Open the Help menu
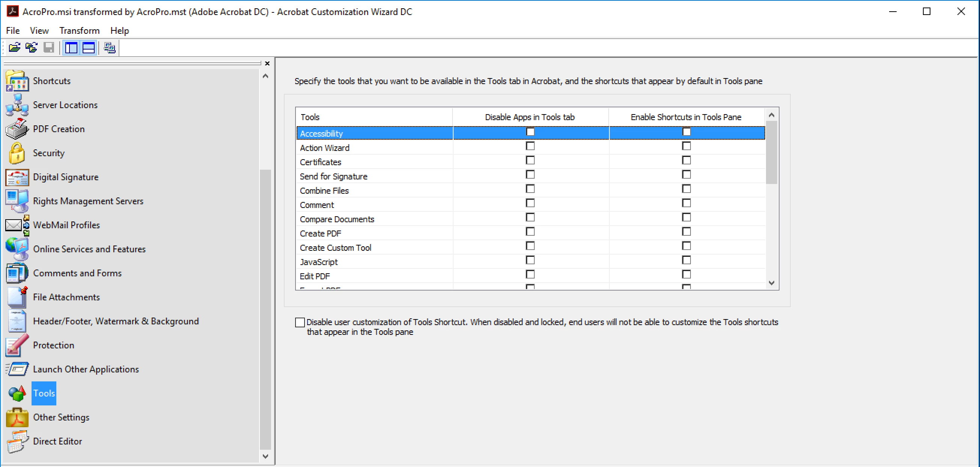 coord(119,30)
